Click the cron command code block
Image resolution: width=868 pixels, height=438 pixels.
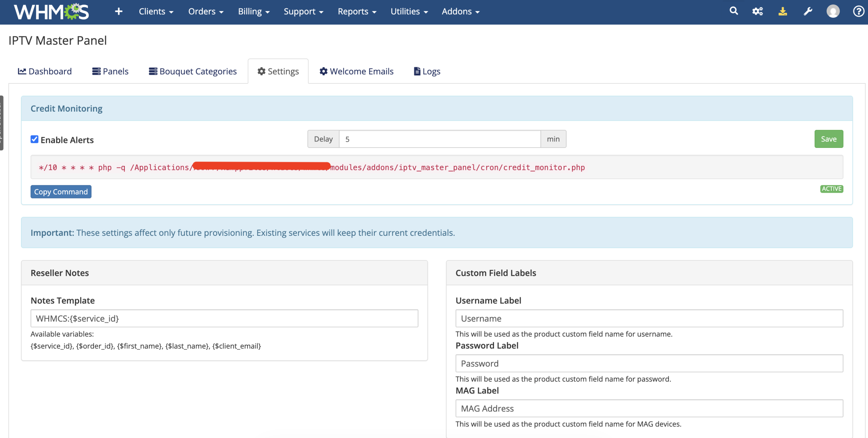point(437,167)
